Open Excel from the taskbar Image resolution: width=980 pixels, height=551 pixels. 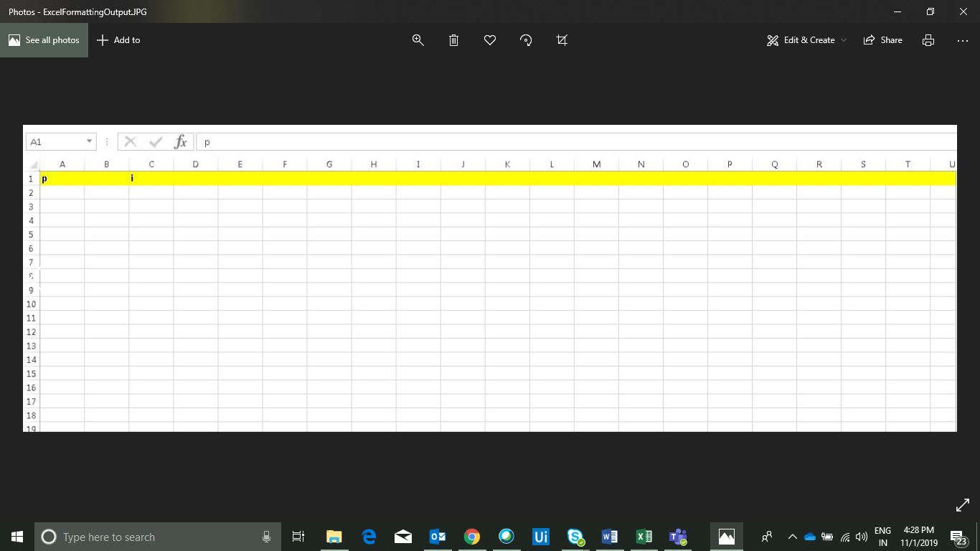(644, 537)
